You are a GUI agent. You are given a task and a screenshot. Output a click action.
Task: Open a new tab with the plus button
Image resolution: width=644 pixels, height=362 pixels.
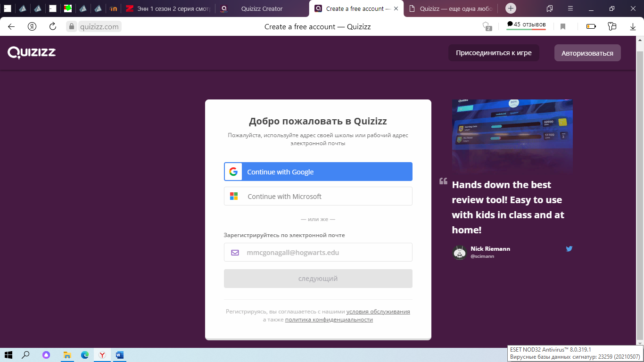[x=511, y=8]
